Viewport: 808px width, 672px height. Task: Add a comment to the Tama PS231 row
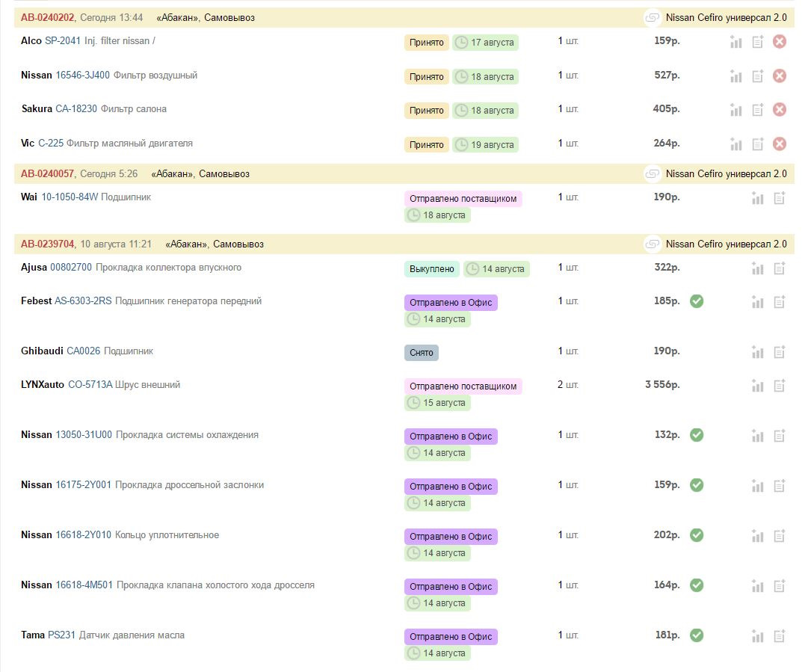click(780, 636)
